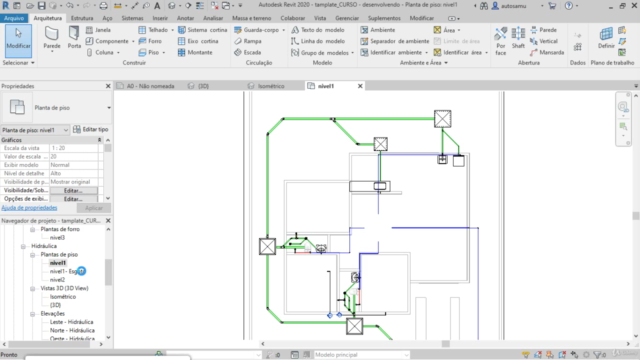640x360 pixels.
Task: Click the Escala da vista value field
Action: tap(73, 148)
